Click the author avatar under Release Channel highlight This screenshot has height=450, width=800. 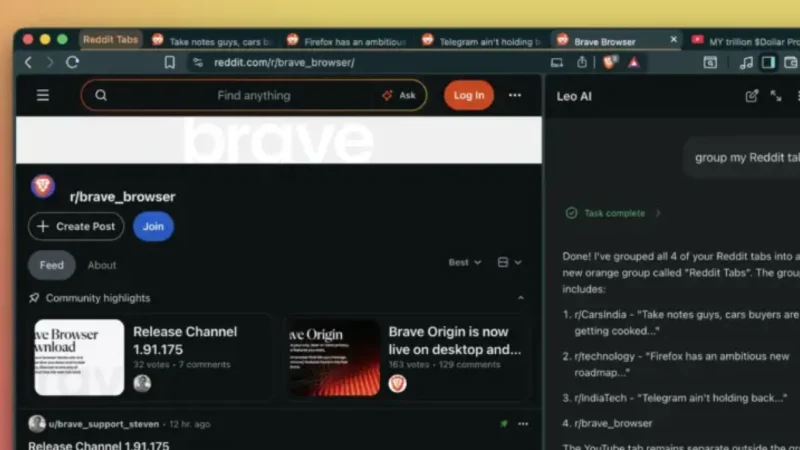142,383
